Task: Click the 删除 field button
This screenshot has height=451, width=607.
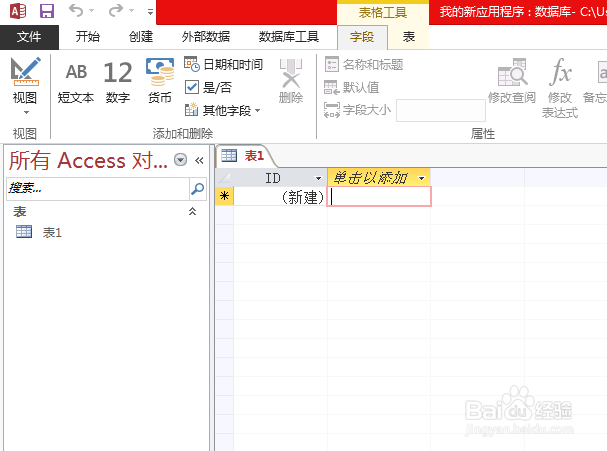Action: (291, 81)
